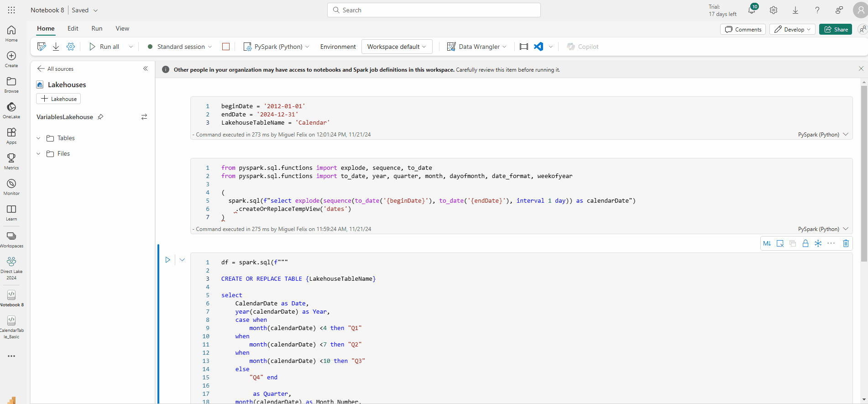The height and width of the screenshot is (404, 868).
Task: Delete the cell with the trash icon
Action: tap(846, 243)
